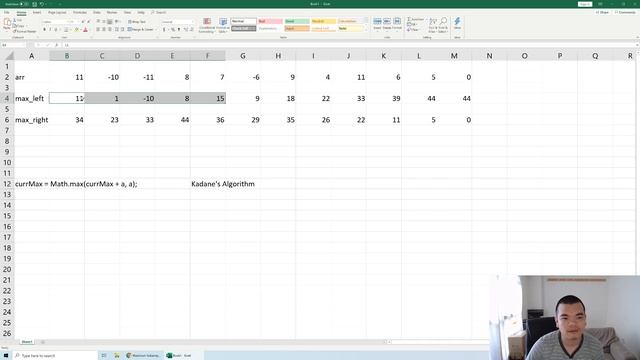Switch to the Chrome taskbar window

tap(143, 356)
